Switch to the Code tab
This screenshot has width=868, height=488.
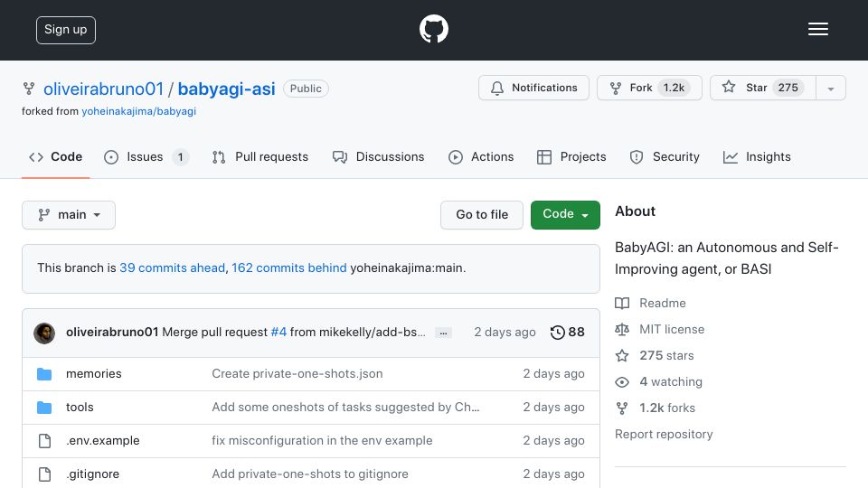pos(55,157)
